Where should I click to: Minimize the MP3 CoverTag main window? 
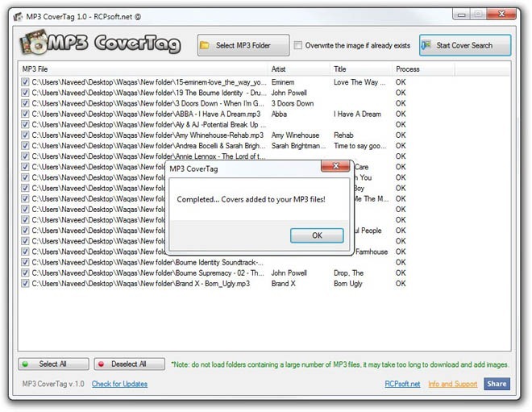click(x=461, y=15)
